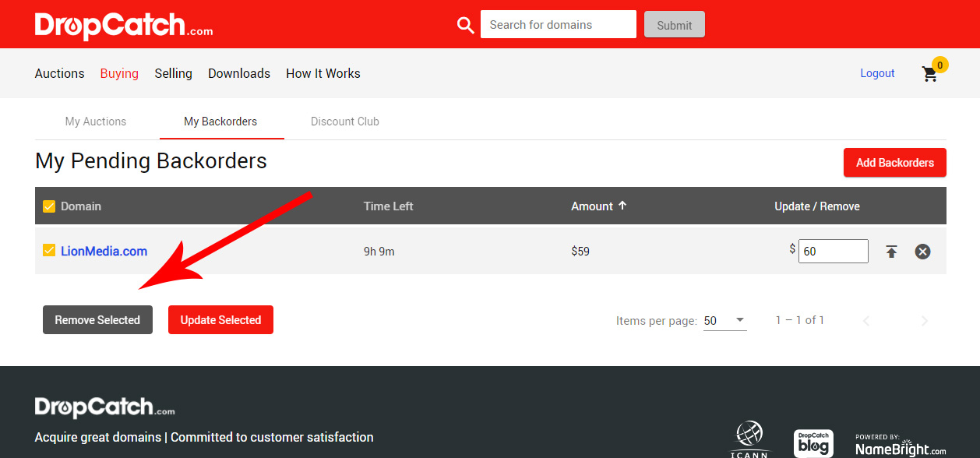Sort by the Amount column header
The height and width of the screenshot is (458, 980).
pos(592,206)
